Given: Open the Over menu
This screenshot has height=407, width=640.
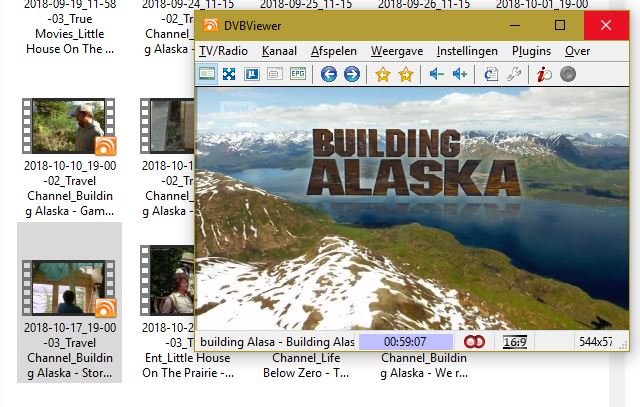Looking at the screenshot, I should pos(577,51).
